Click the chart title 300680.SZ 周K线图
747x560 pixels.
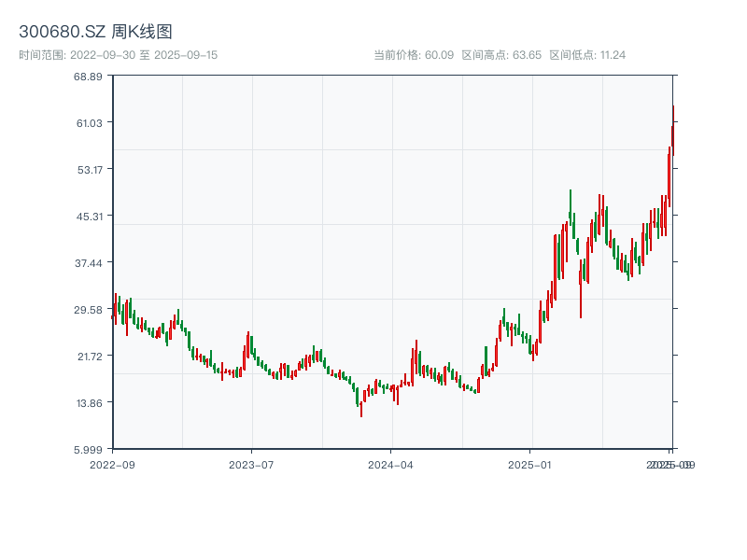click(x=95, y=32)
